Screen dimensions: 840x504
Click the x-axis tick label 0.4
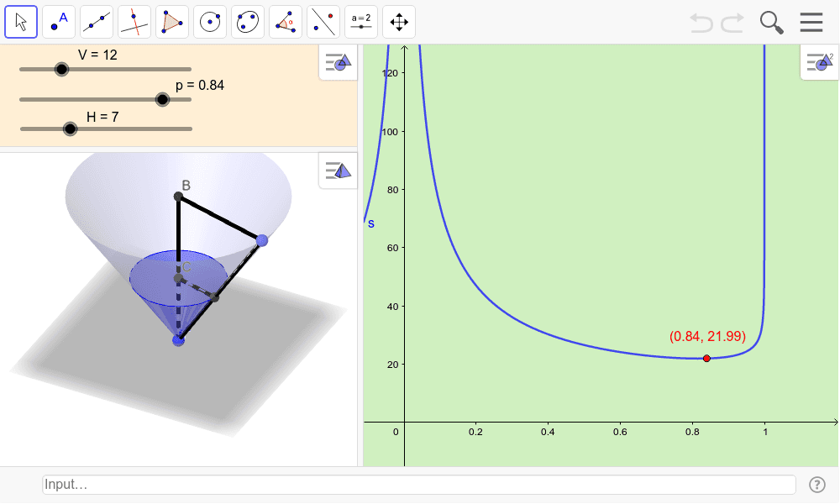pyautogui.click(x=548, y=432)
